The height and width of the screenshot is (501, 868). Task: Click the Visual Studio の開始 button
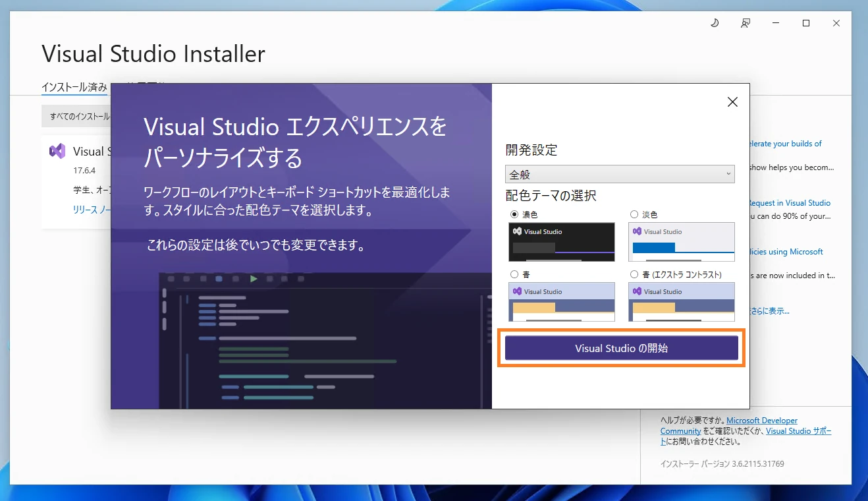click(622, 348)
